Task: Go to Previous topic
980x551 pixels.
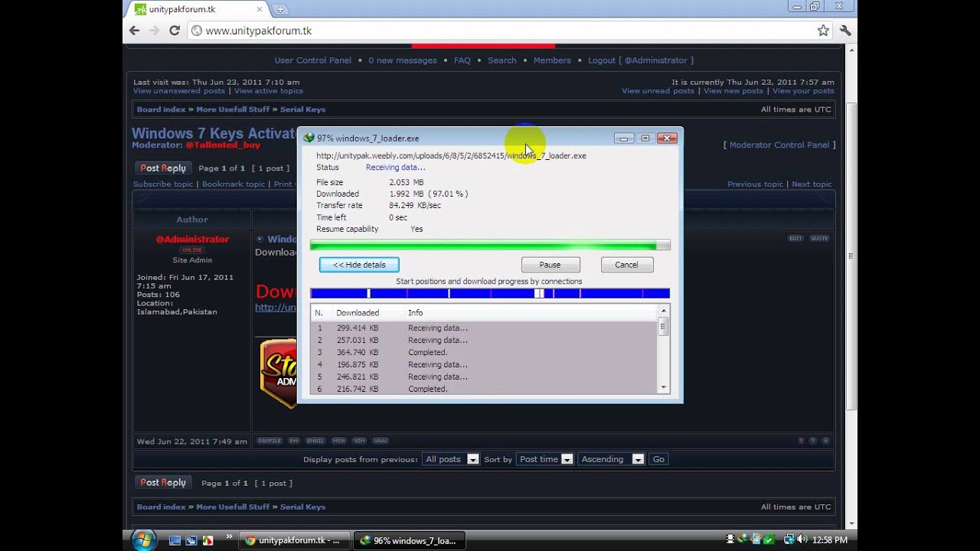Action: point(755,184)
